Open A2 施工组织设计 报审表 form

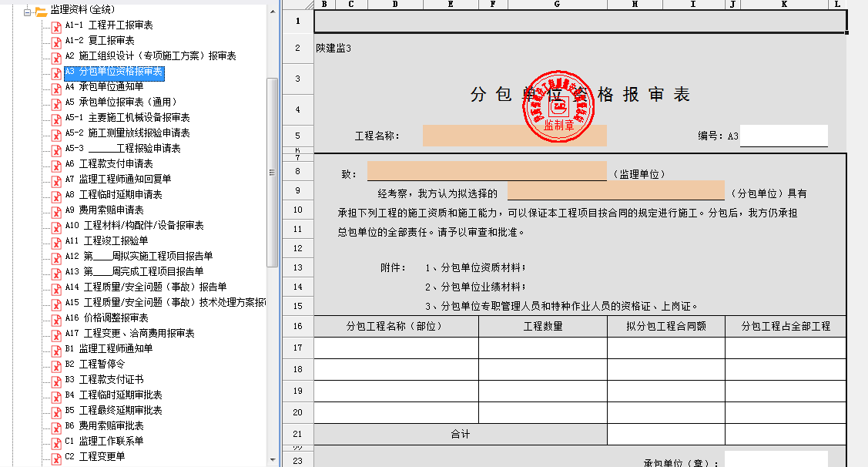pyautogui.click(x=157, y=56)
